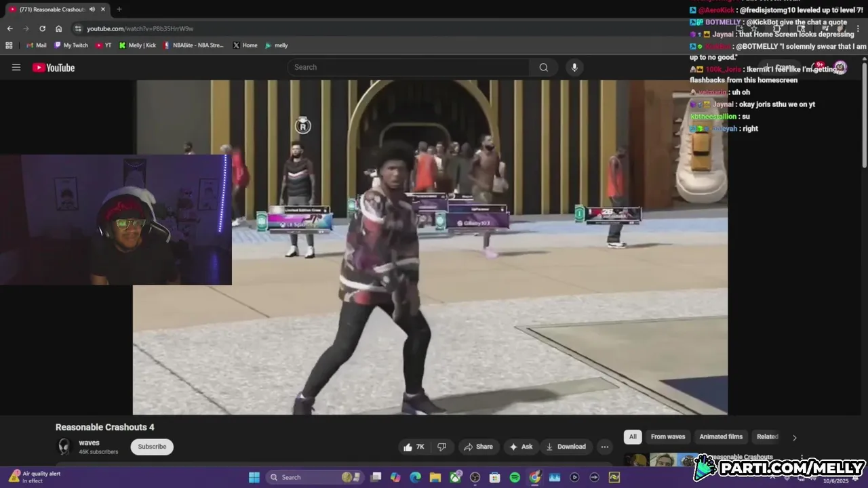Select the All filter chip

(x=633, y=436)
